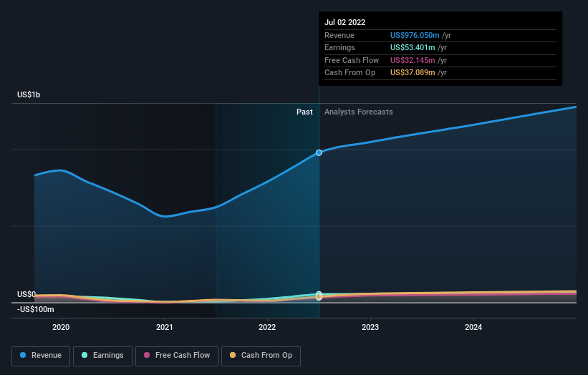The height and width of the screenshot is (375, 588).
Task: Click the Past label on chart
Action: 304,112
